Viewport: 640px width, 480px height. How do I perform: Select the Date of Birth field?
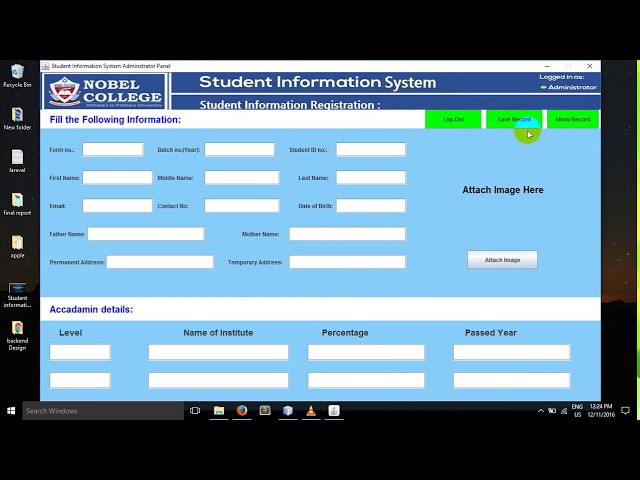click(x=371, y=206)
